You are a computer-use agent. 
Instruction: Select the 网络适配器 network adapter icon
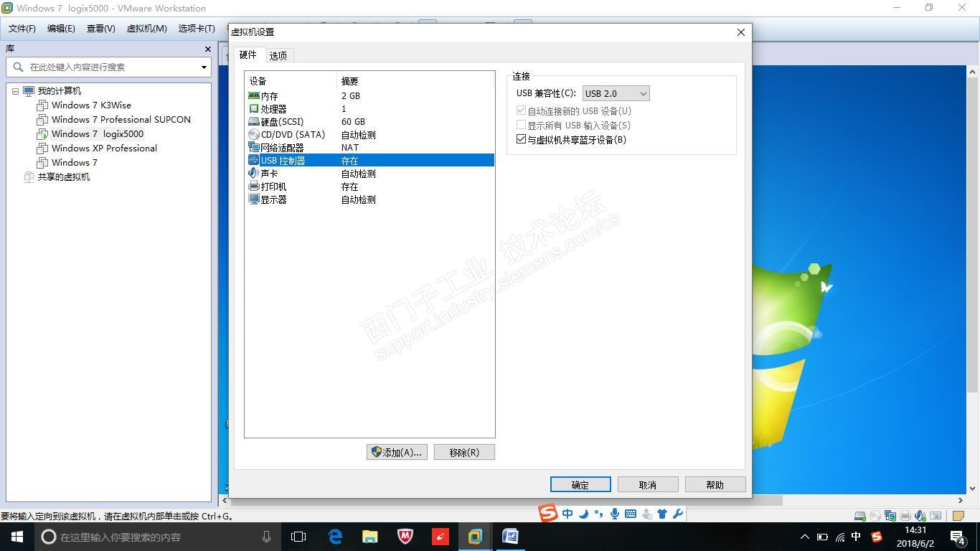pyautogui.click(x=253, y=147)
